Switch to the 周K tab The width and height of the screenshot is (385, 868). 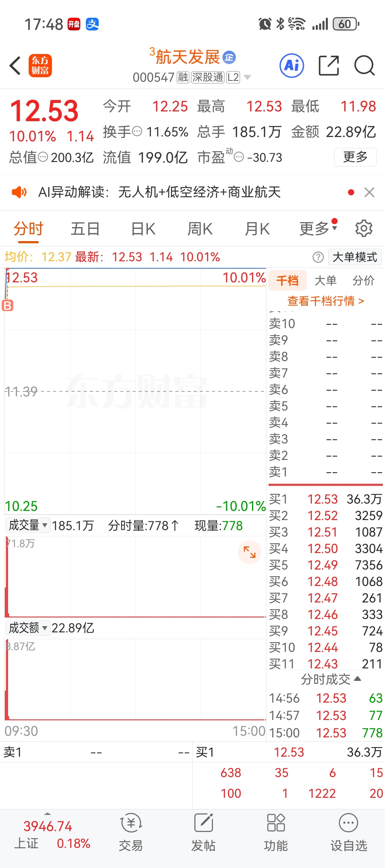pos(200,229)
